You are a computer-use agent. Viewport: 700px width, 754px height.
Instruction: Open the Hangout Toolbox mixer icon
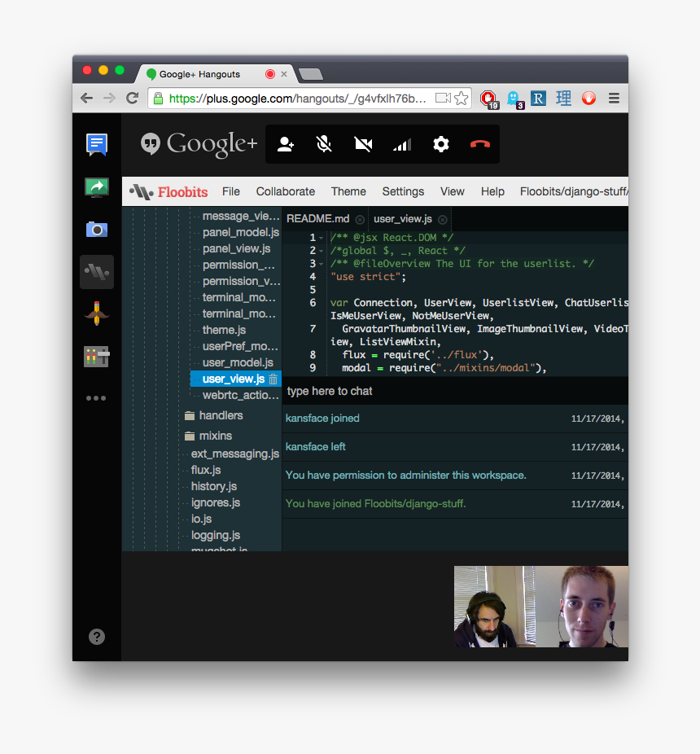coord(97,357)
